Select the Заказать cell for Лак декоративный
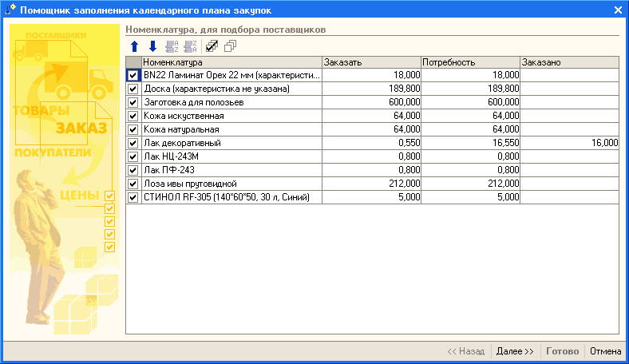 point(371,143)
